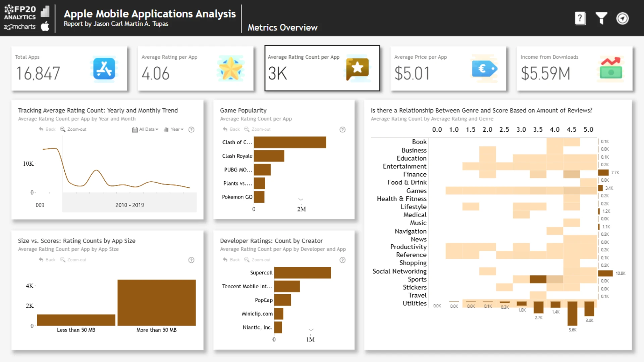Click the compass navigation icon in header
This screenshot has width=644, height=362.
coord(623,18)
